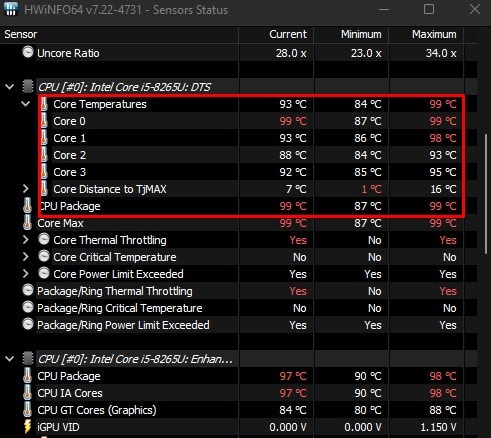Click the thermometer icon of CPU GT Cores
The image size is (491, 438).
coord(28,410)
